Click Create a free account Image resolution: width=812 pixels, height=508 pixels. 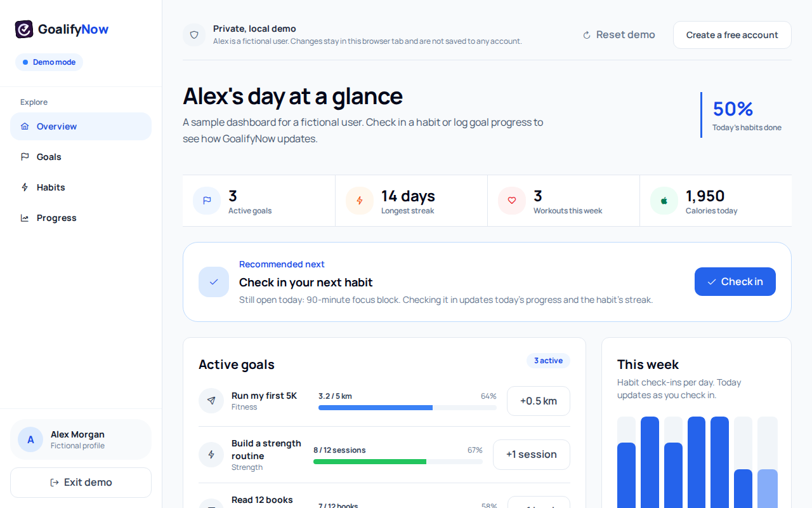732,35
